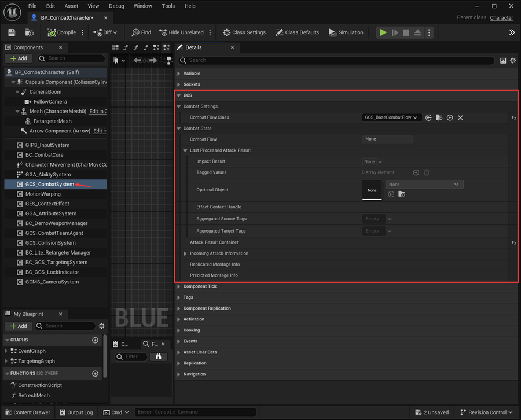
Task: Open the Tools menu
Action: point(168,6)
